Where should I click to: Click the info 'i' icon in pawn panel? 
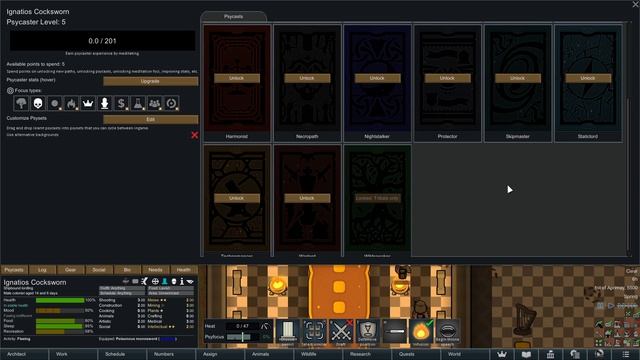[182, 281]
